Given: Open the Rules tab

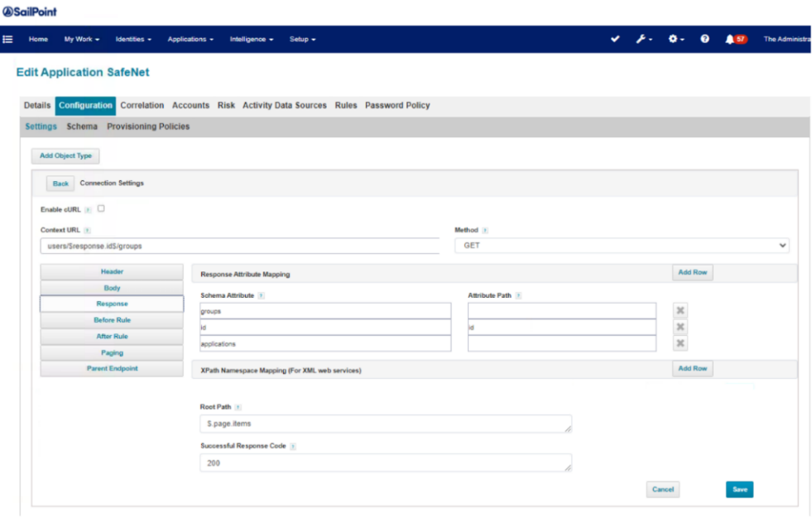Looking at the screenshot, I should tap(346, 106).
